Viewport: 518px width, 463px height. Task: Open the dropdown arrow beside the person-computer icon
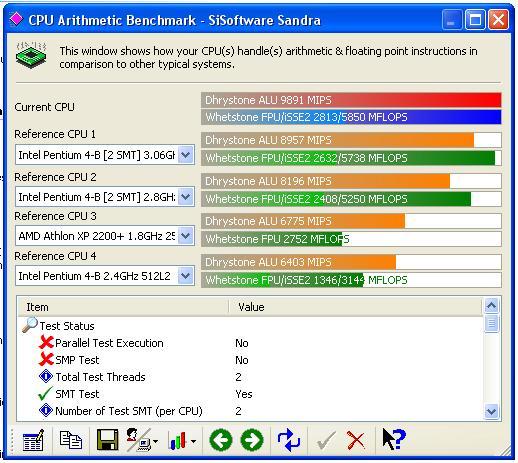click(155, 442)
